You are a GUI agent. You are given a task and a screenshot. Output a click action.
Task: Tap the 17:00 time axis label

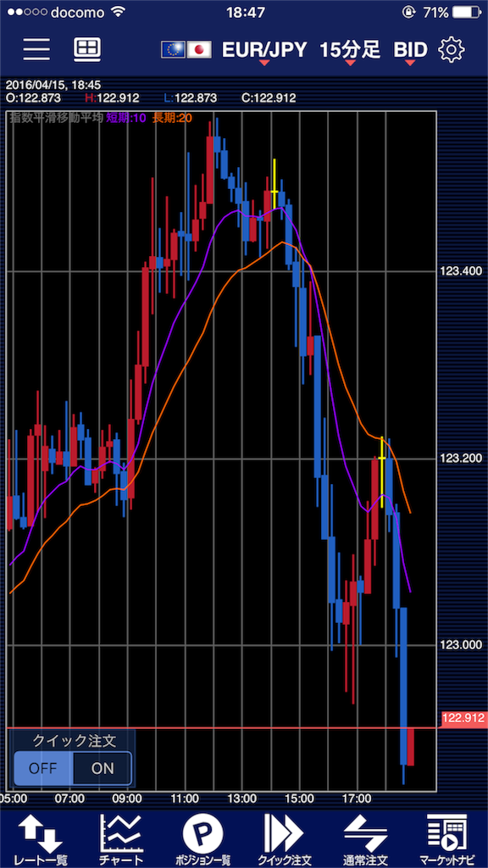(x=357, y=798)
